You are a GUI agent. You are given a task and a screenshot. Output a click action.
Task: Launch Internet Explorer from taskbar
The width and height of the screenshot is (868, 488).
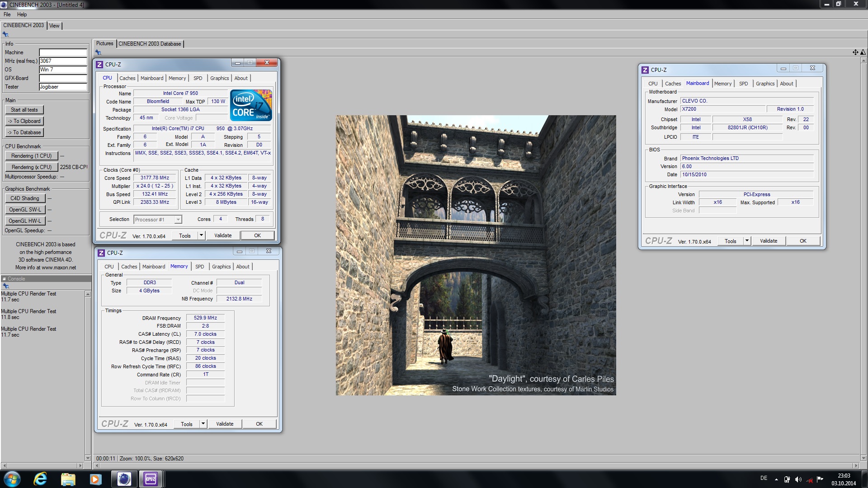pyautogui.click(x=40, y=479)
